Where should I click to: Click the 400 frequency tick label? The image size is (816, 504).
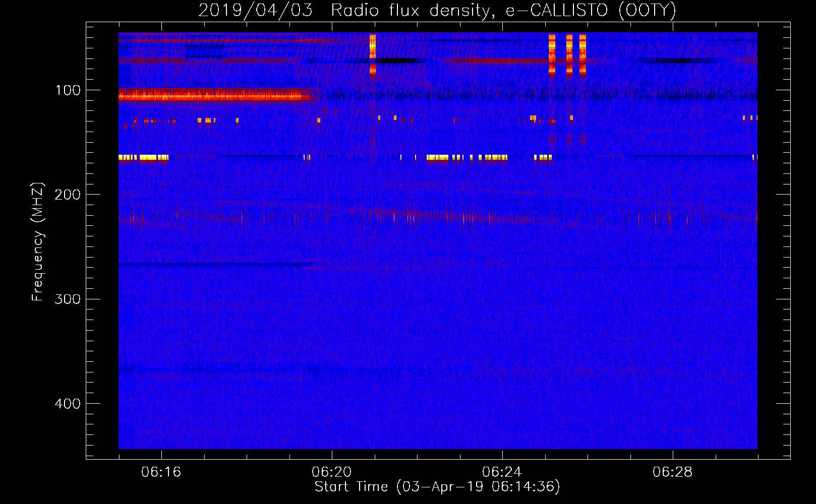67,404
